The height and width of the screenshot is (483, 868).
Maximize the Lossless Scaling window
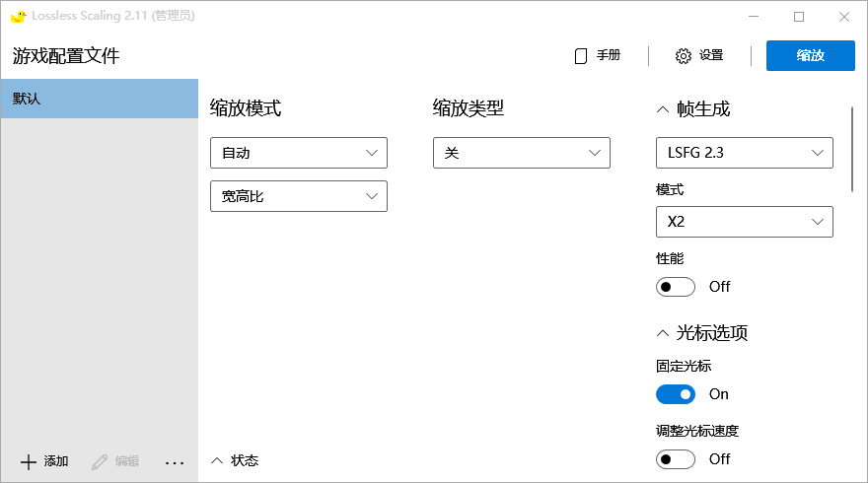799,17
